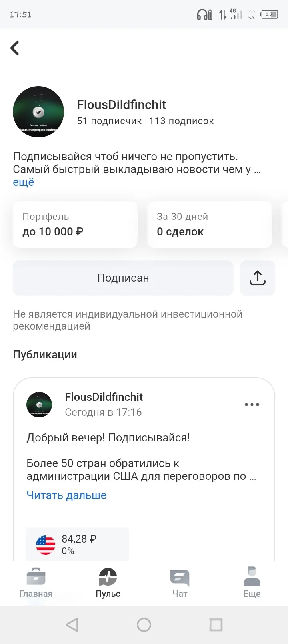This screenshot has height=644, width=288.
Task: Select the Пульс tab
Action: point(108,582)
